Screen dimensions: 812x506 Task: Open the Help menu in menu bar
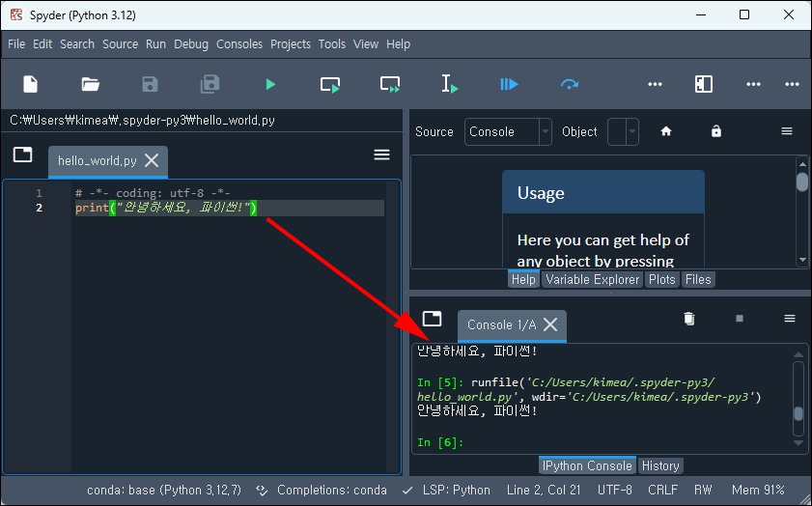coord(398,44)
